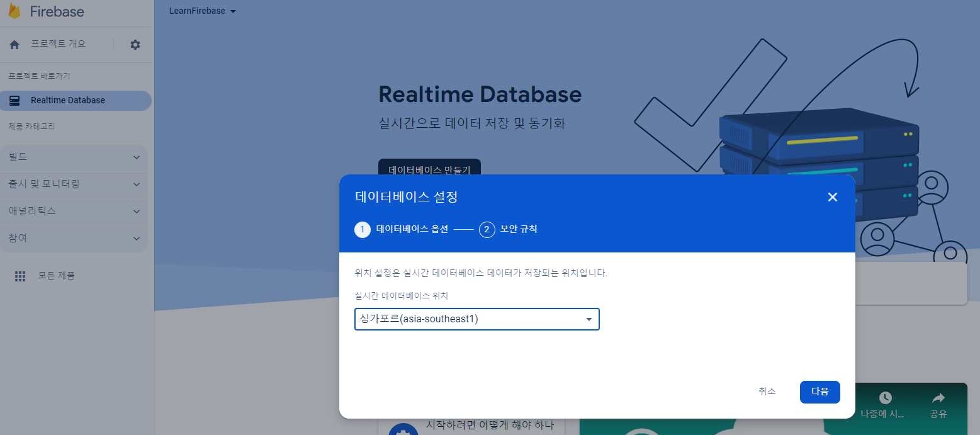The height and width of the screenshot is (435, 980).
Task: Click the Firebase logo icon
Action: pyautogui.click(x=14, y=11)
